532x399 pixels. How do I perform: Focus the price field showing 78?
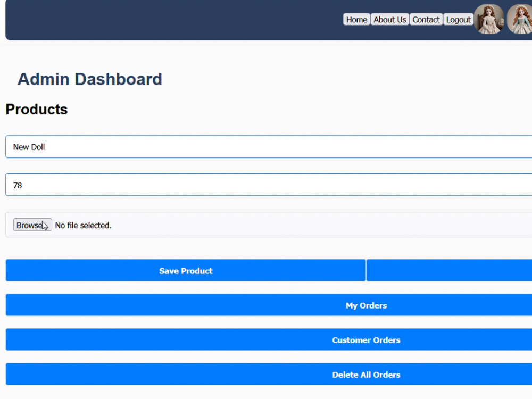pyautogui.click(x=269, y=185)
